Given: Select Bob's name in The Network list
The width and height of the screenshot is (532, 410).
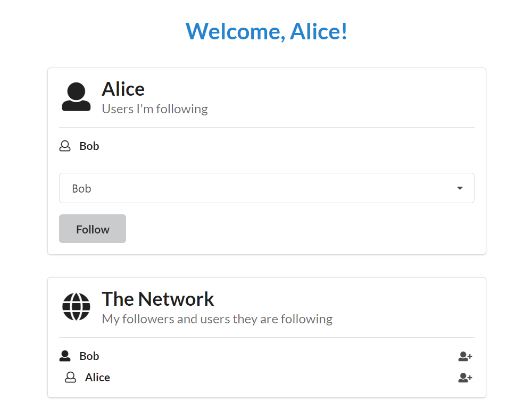Looking at the screenshot, I should (x=89, y=356).
